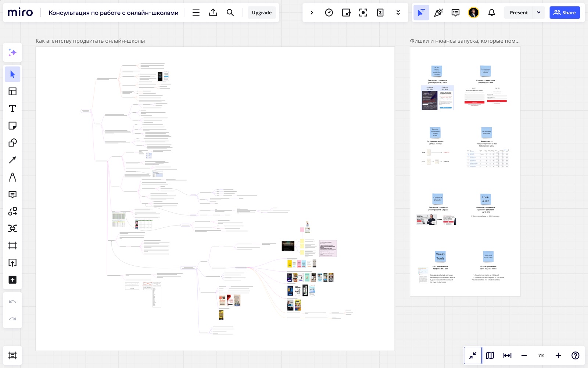Open the 7% zoom level menu
The height and width of the screenshot is (368, 588).
[541, 355]
